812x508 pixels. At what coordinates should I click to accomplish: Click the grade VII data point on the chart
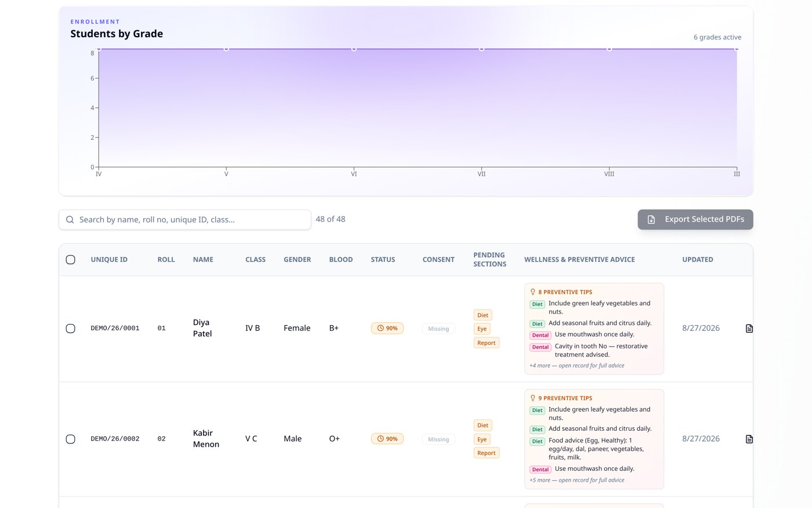481,49
